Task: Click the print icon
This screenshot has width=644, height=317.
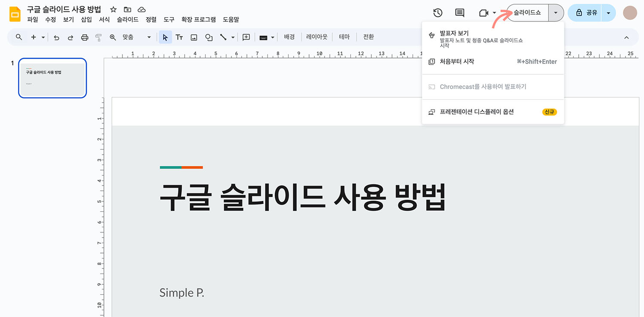Action: [85, 37]
